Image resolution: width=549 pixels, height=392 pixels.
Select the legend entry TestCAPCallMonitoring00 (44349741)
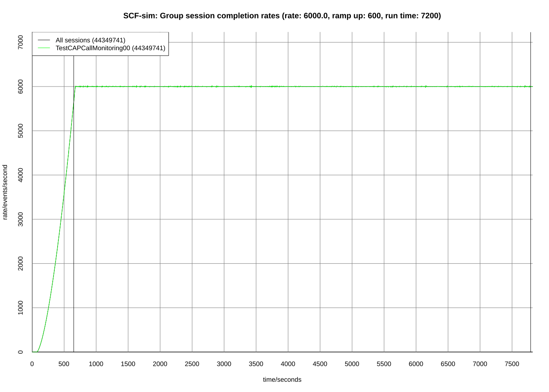point(111,48)
